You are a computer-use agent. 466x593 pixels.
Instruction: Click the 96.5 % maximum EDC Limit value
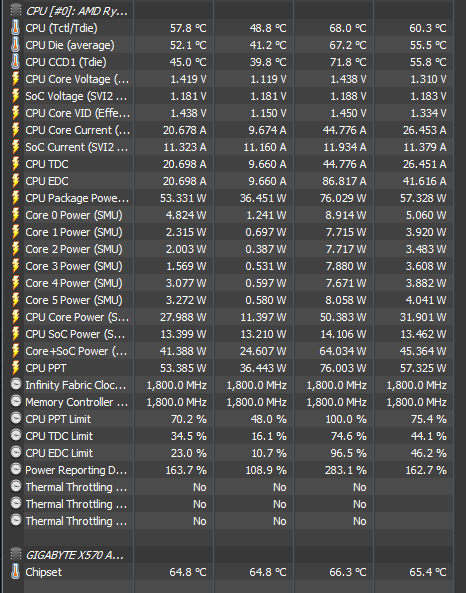point(348,453)
